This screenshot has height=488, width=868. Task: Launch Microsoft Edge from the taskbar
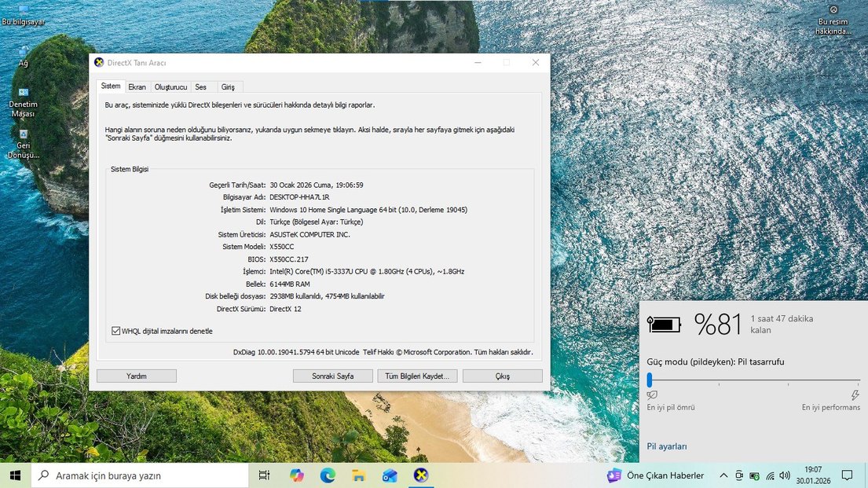(x=328, y=475)
